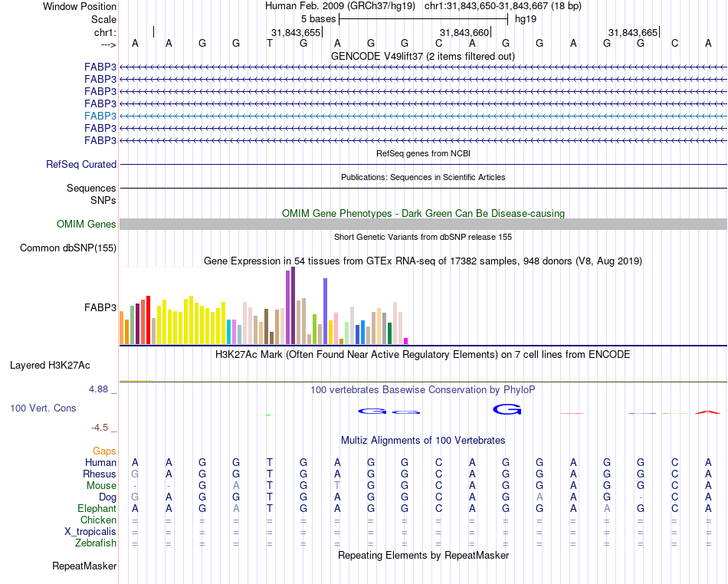Open Repeating Elements by RepeatMasker title
The image size is (728, 584).
click(424, 555)
